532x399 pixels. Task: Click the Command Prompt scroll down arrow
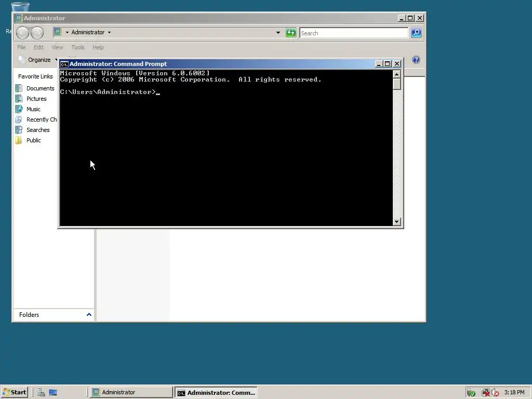(396, 222)
